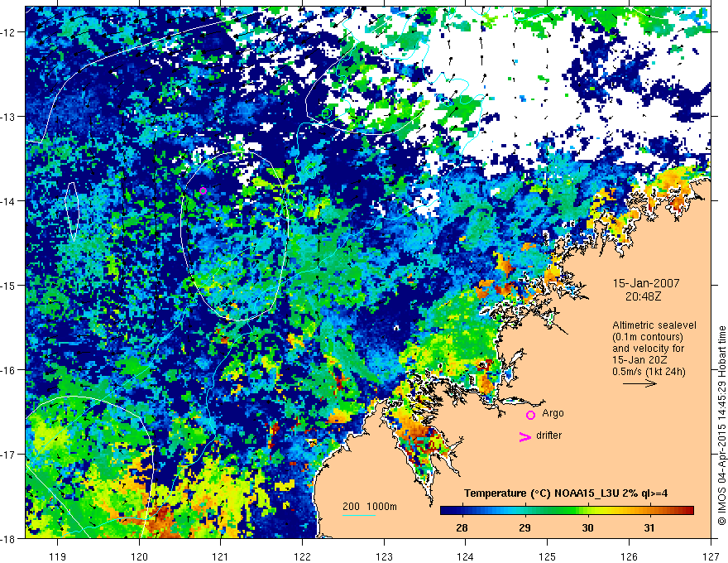Click the longitude axis label '124'
Image resolution: width=728 pixels, height=563 pixels.
[465, 557]
